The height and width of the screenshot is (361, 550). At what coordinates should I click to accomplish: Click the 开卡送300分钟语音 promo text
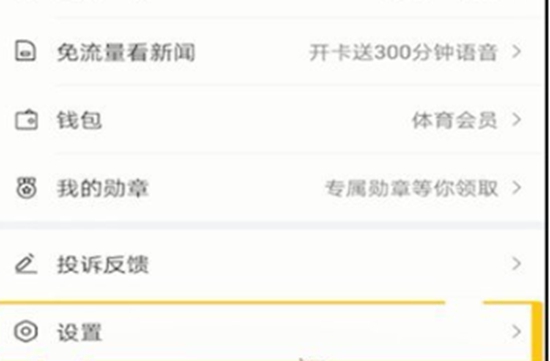(403, 53)
